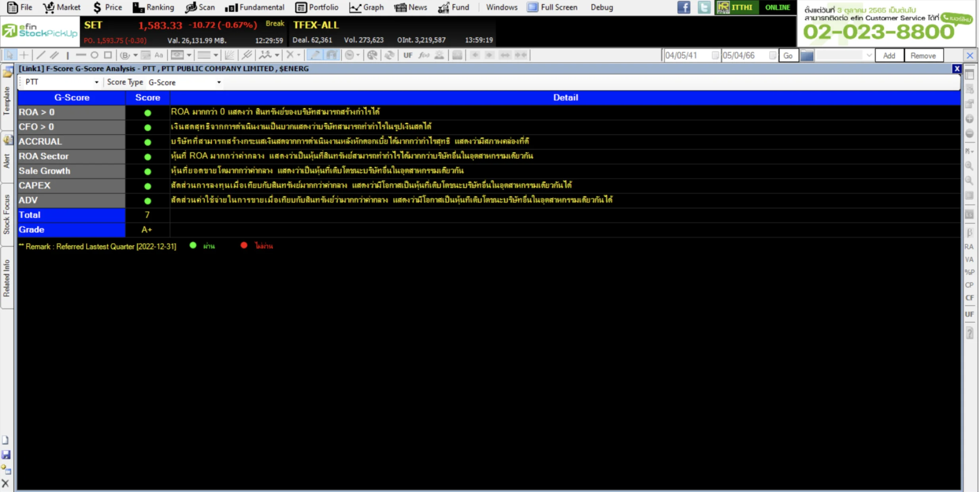Expand the clock period dropdown arrow
980x492 pixels.
click(x=358, y=55)
